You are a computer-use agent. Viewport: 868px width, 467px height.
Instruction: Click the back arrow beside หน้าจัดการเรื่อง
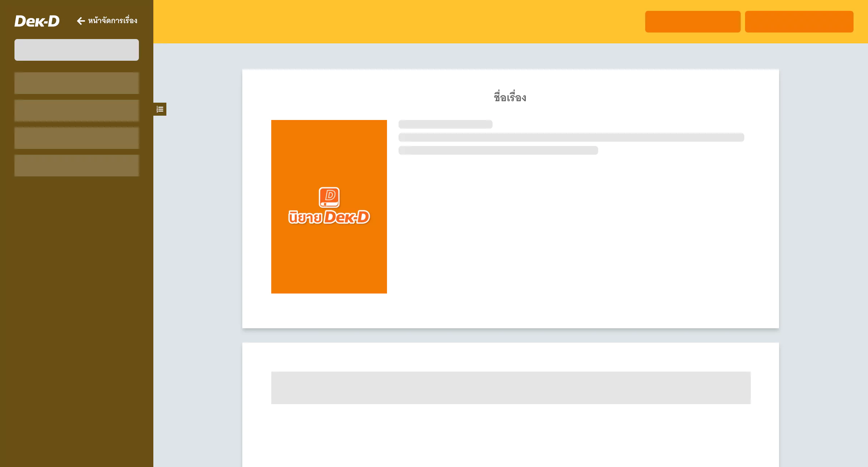coord(81,21)
